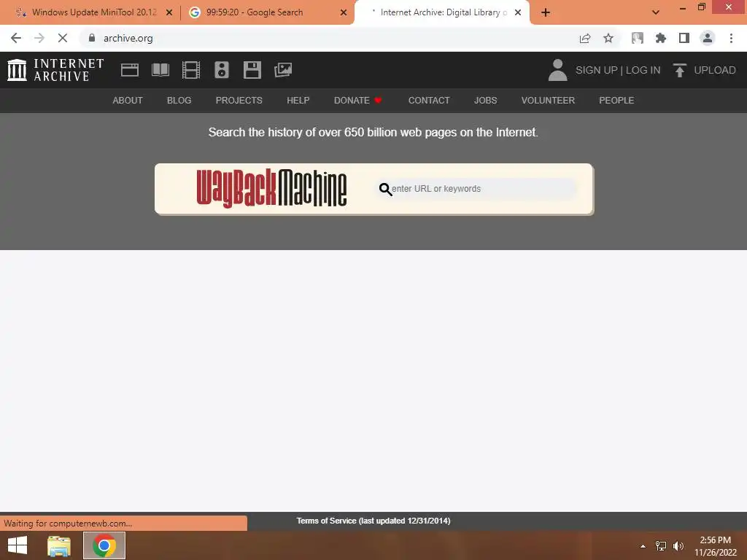Click the search magnifier icon in Wayback box

pos(385,189)
